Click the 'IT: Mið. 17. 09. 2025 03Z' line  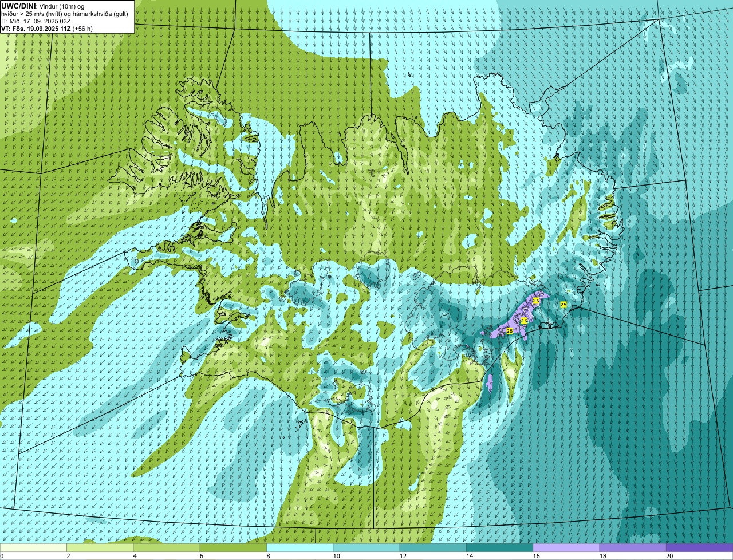pos(36,21)
